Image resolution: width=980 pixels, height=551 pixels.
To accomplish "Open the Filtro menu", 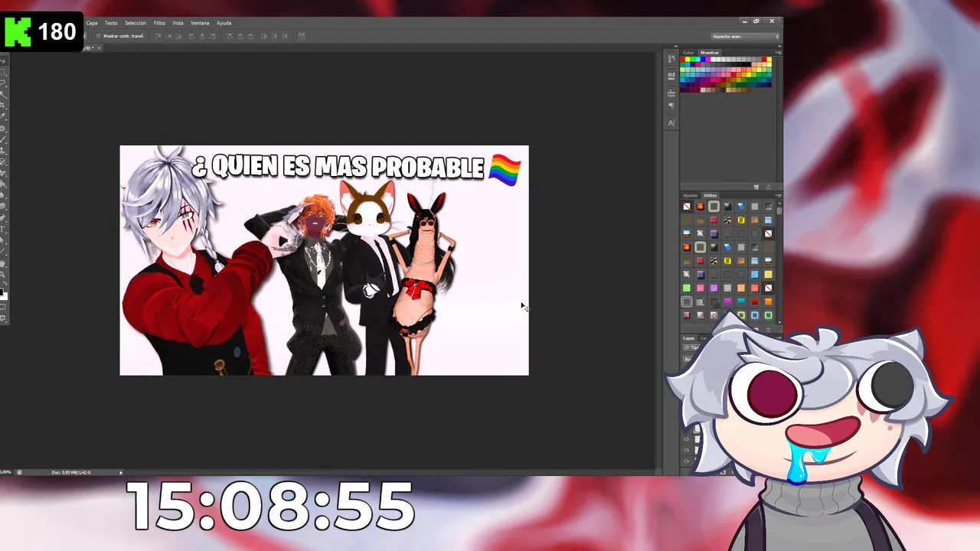I will [159, 23].
